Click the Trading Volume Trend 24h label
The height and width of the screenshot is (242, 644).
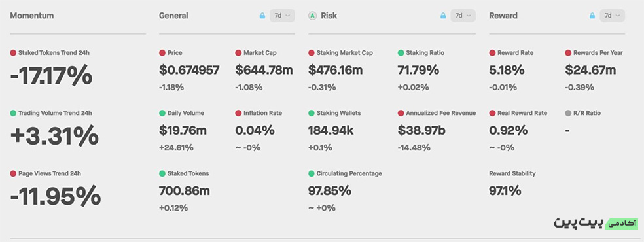pos(56,113)
